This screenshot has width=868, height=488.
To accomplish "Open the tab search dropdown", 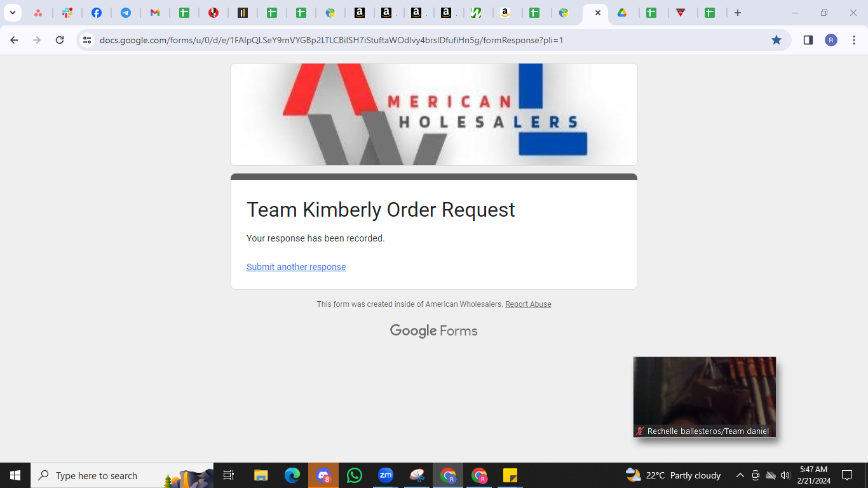I will 12,13.
